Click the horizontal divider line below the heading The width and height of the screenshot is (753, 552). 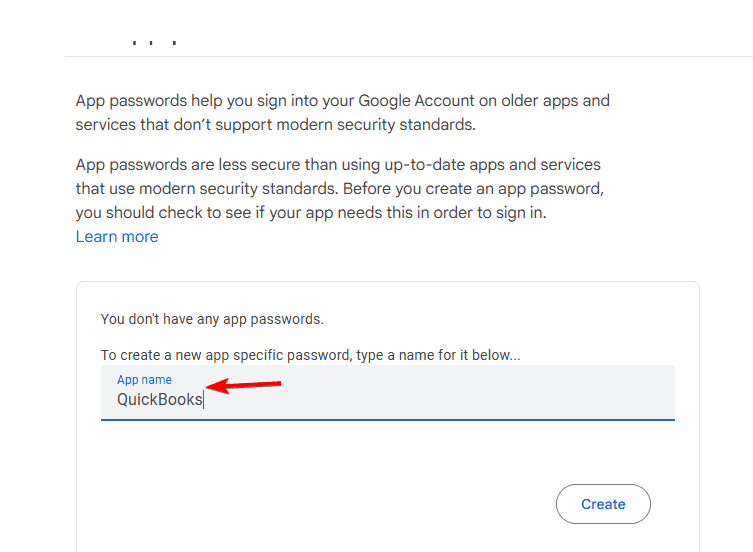point(409,56)
